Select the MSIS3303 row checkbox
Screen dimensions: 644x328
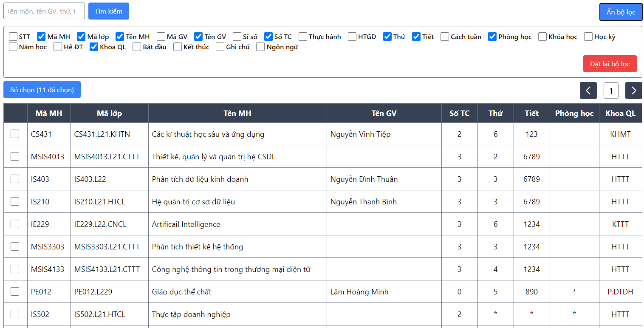(x=15, y=246)
